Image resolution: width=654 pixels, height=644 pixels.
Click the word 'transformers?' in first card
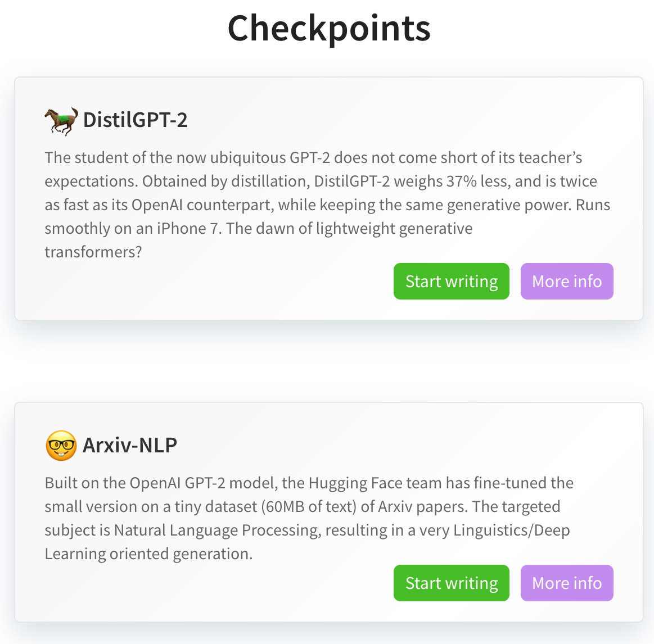[x=93, y=252]
